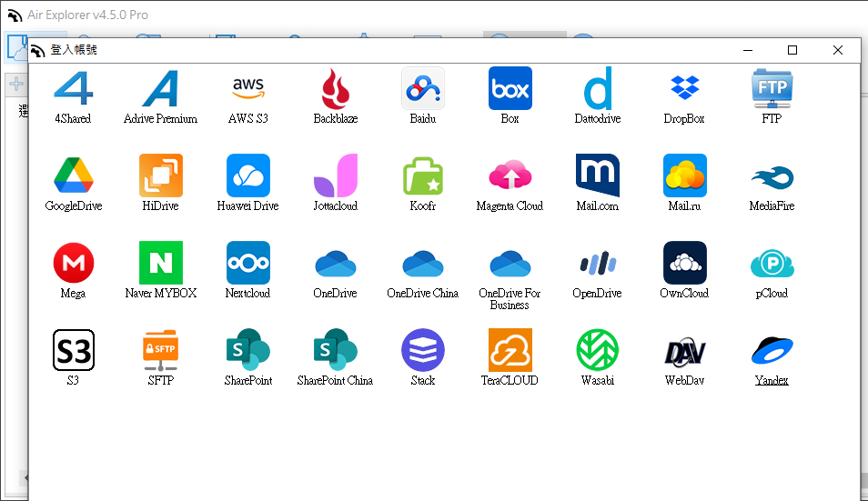Pick the MediaFire icon
This screenshot has width=868, height=501.
click(772, 177)
